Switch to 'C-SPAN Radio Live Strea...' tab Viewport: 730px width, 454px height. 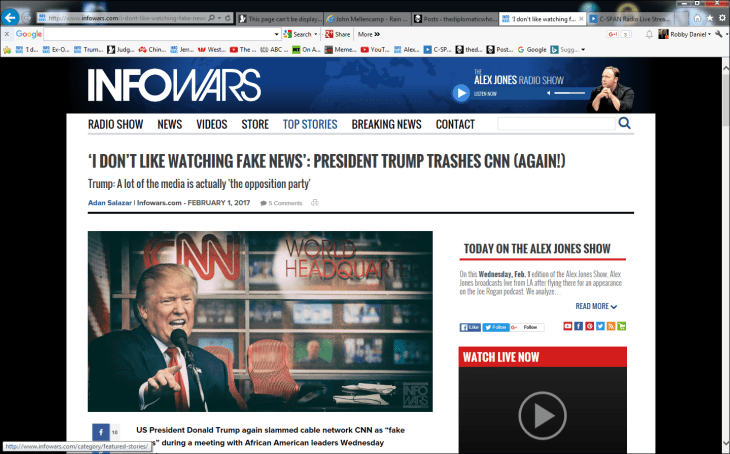pos(629,19)
